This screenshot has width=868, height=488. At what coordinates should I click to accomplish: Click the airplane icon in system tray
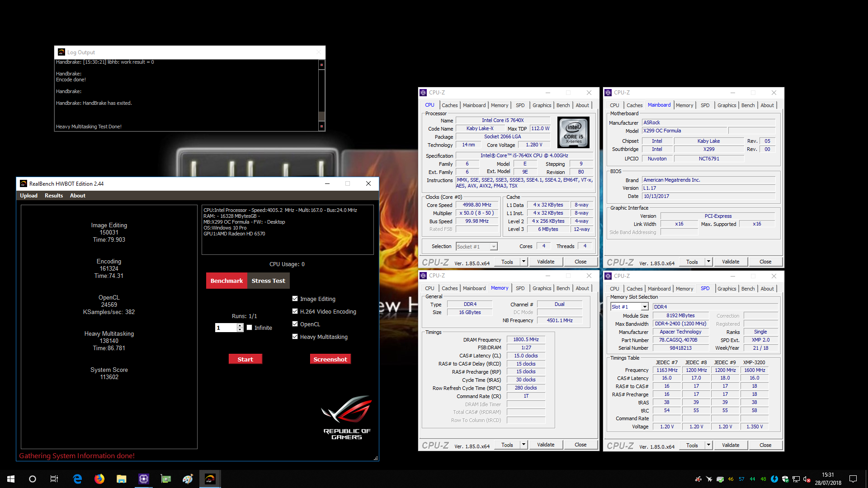(x=709, y=479)
